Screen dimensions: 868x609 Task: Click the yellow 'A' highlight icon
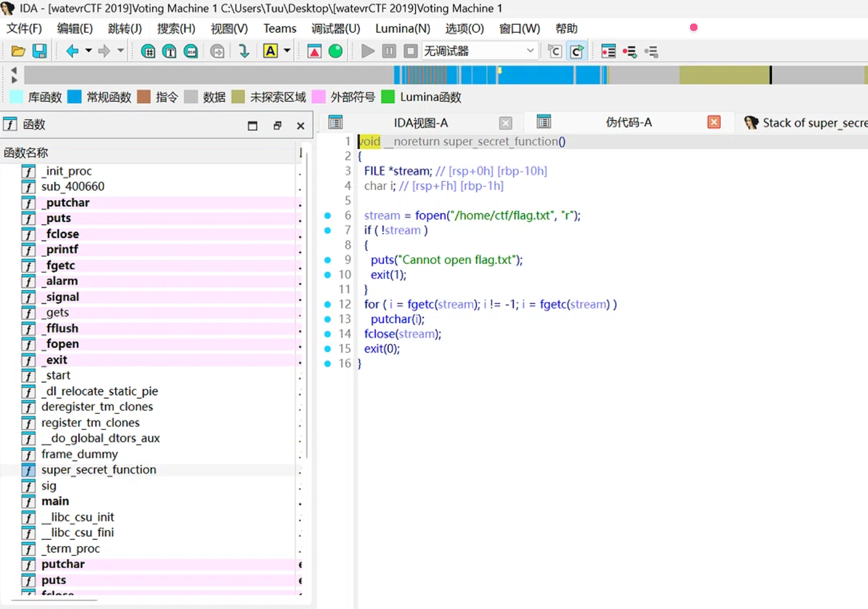[x=271, y=51]
